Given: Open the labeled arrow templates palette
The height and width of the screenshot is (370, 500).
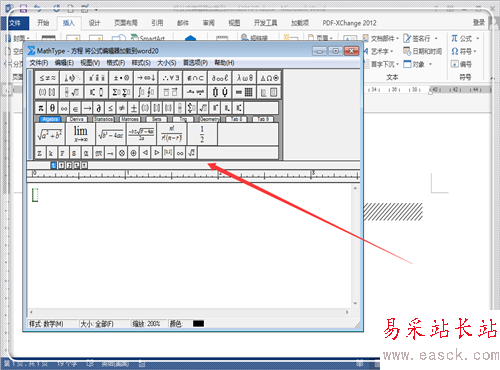Looking at the screenshot, I should [x=195, y=92].
